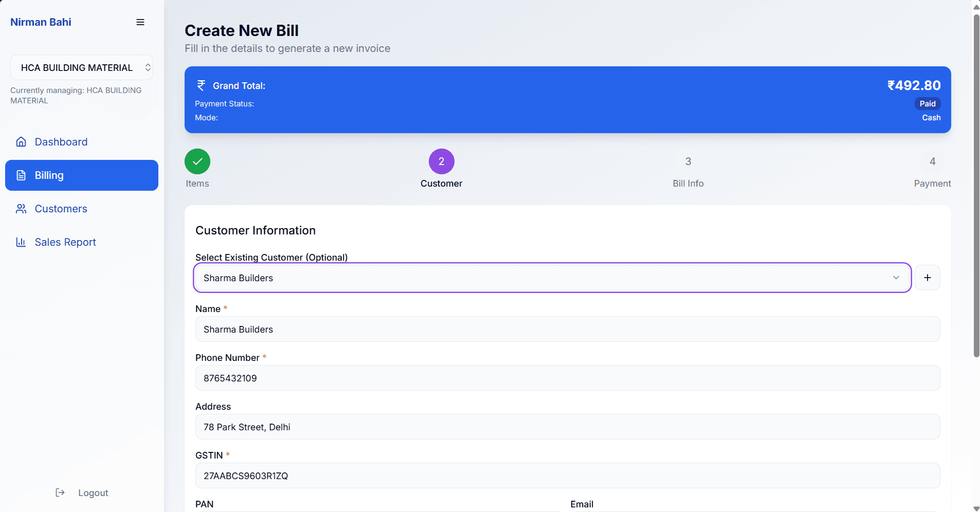
Task: Click 'Currently managing: HCA BUILDING MATERIAL' text
Action: 76,95
